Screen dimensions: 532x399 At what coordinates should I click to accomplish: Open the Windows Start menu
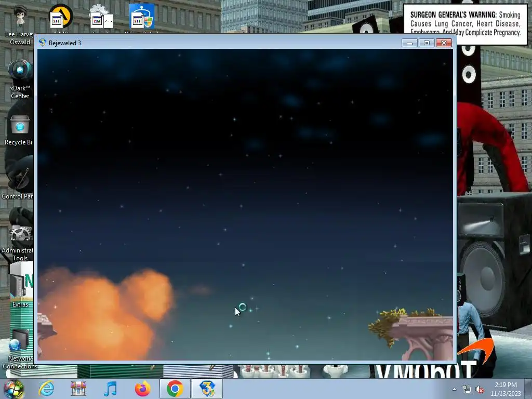click(x=14, y=389)
